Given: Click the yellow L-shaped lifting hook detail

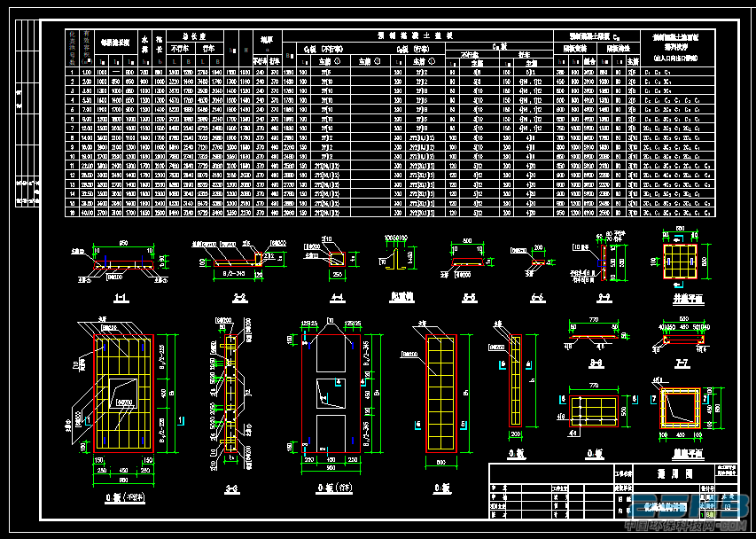Looking at the screenshot, I should tap(397, 258).
